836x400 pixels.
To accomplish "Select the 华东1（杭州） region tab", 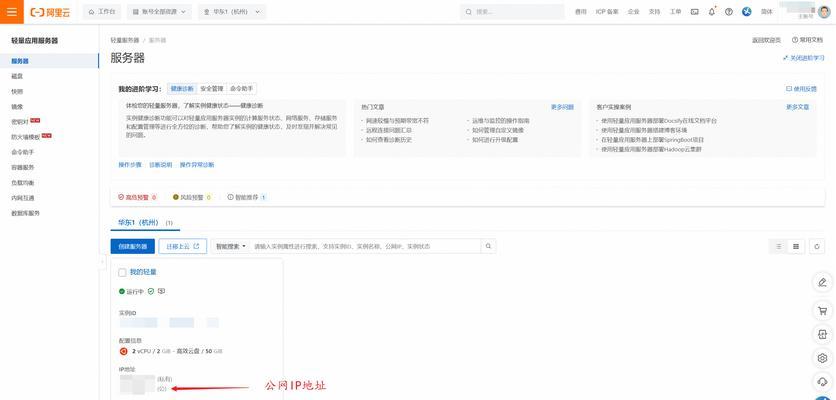I will (145, 222).
